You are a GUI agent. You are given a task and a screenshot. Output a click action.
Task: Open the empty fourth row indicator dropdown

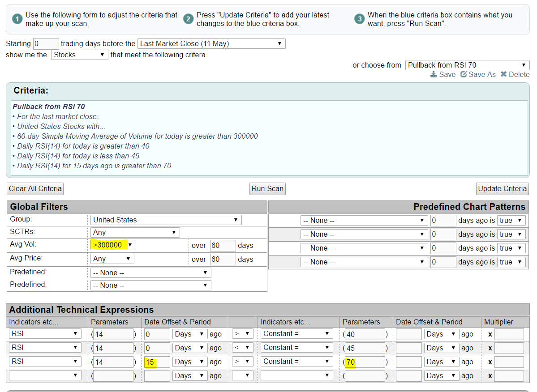pyautogui.click(x=45, y=376)
